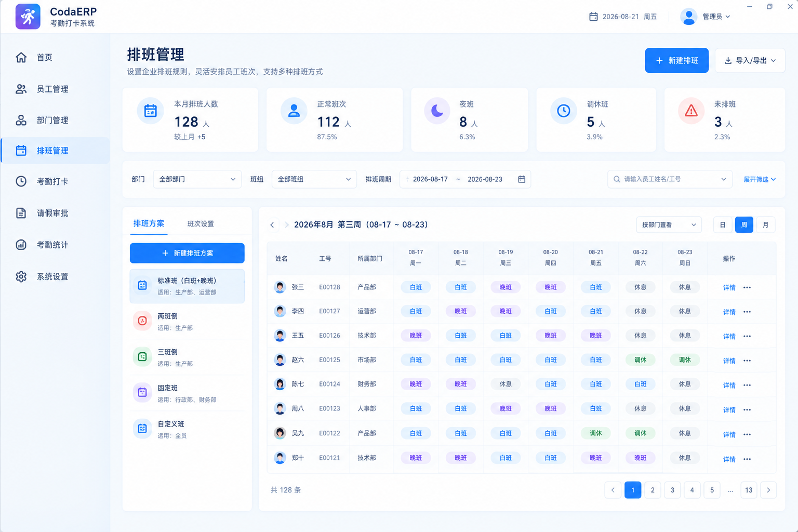Image resolution: width=798 pixels, height=532 pixels.
Task: Open 请假审批 document icon in sidebar
Action: pyautogui.click(x=21, y=213)
